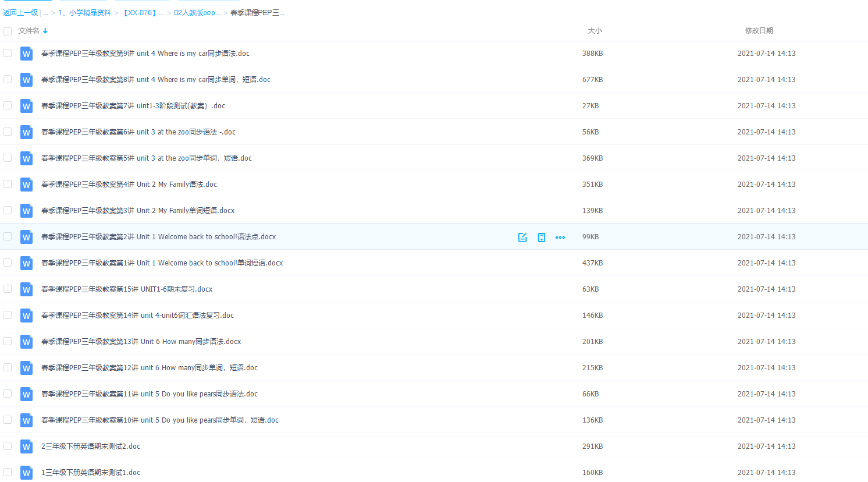Click the edit icon on the highlighted row
Viewport: 868px width, 482px height.
tap(522, 237)
